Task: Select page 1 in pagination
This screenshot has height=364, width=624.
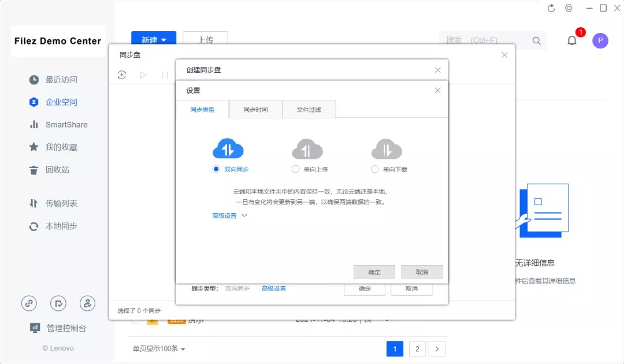Action: click(x=395, y=349)
